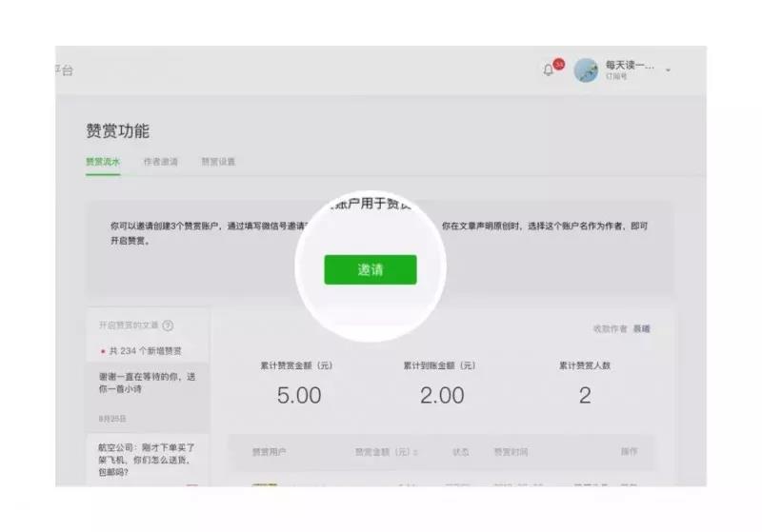Click the sort arrows on 赞赏金额 column

(416, 452)
